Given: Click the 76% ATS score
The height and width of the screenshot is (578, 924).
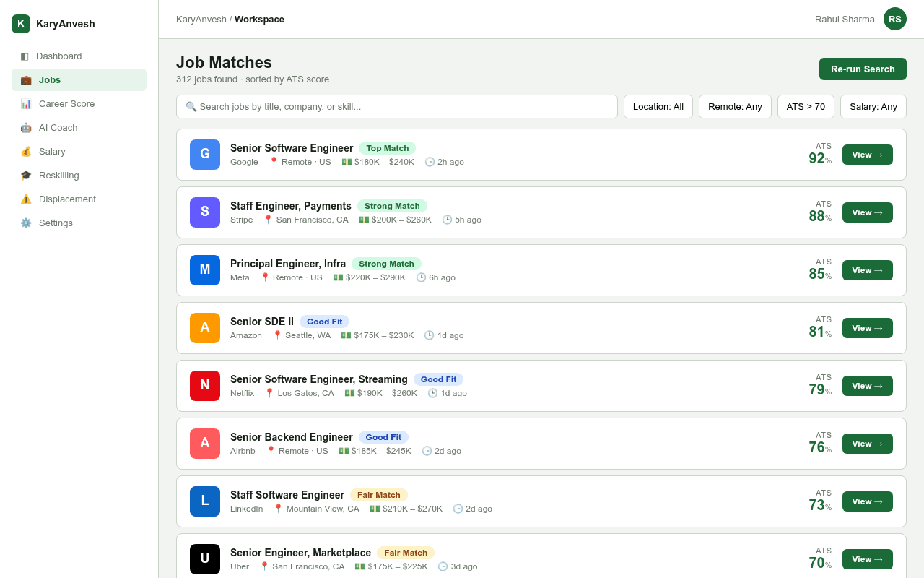Looking at the screenshot, I should click(820, 447).
